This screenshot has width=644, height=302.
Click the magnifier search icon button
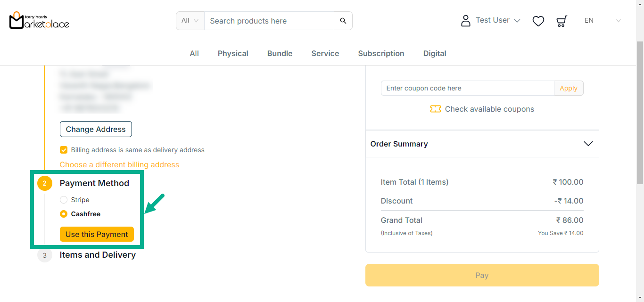(343, 21)
